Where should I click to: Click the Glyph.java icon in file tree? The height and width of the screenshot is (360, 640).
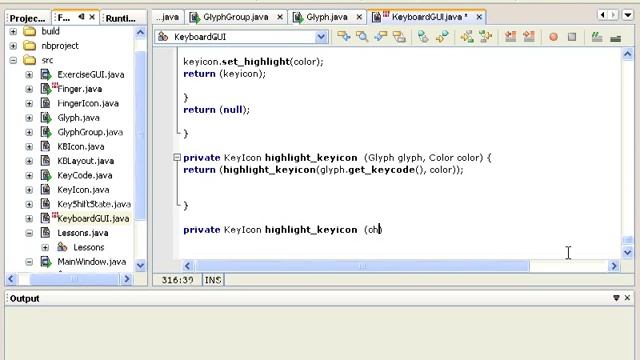point(46,118)
